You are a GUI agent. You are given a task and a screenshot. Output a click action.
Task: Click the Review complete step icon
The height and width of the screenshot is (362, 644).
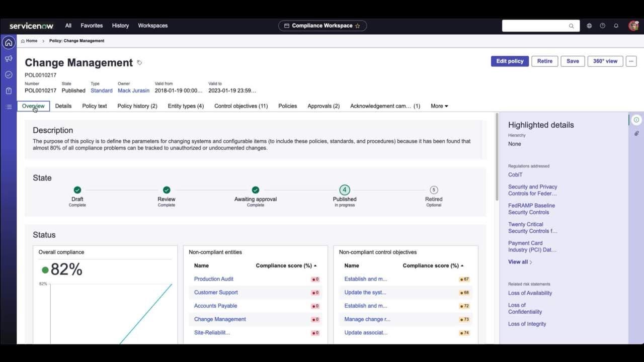click(167, 190)
